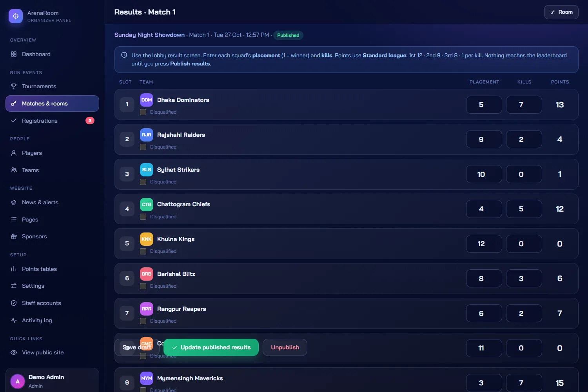Mark Khulna Kings as disqualified
588x392 pixels.
tap(143, 251)
